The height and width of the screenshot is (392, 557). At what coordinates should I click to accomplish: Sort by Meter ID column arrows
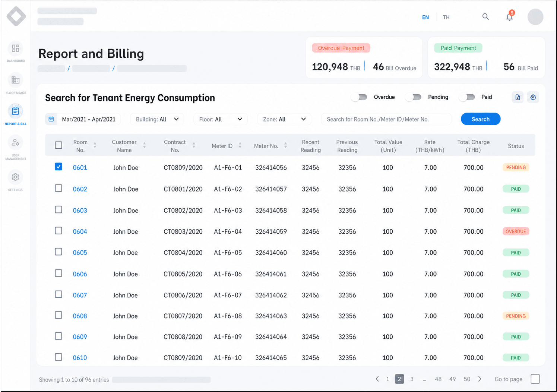[x=240, y=145]
